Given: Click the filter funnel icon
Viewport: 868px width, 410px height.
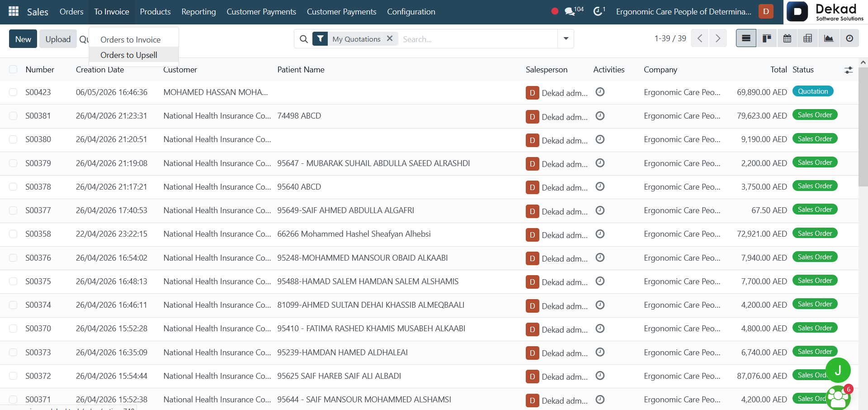Looking at the screenshot, I should click(320, 39).
